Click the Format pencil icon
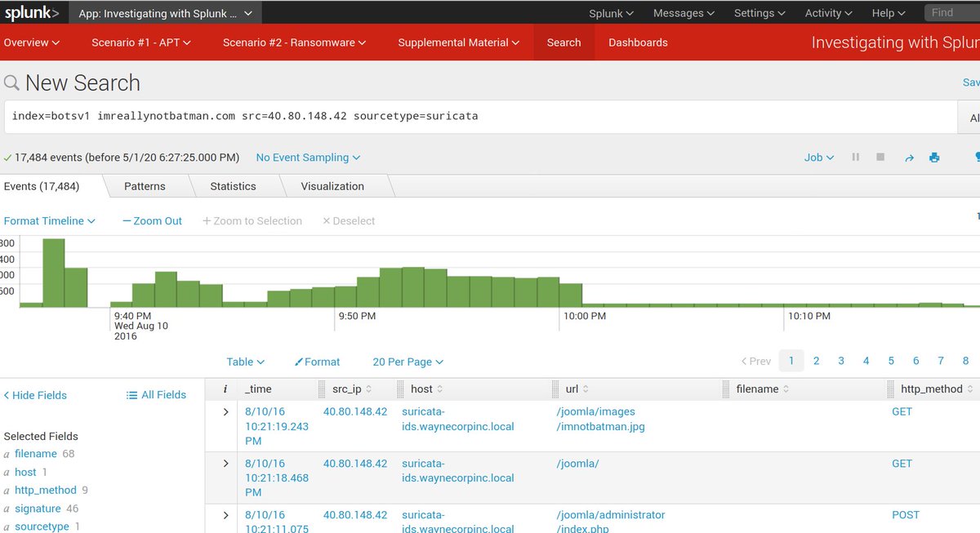The width and height of the screenshot is (980, 533). coord(298,362)
